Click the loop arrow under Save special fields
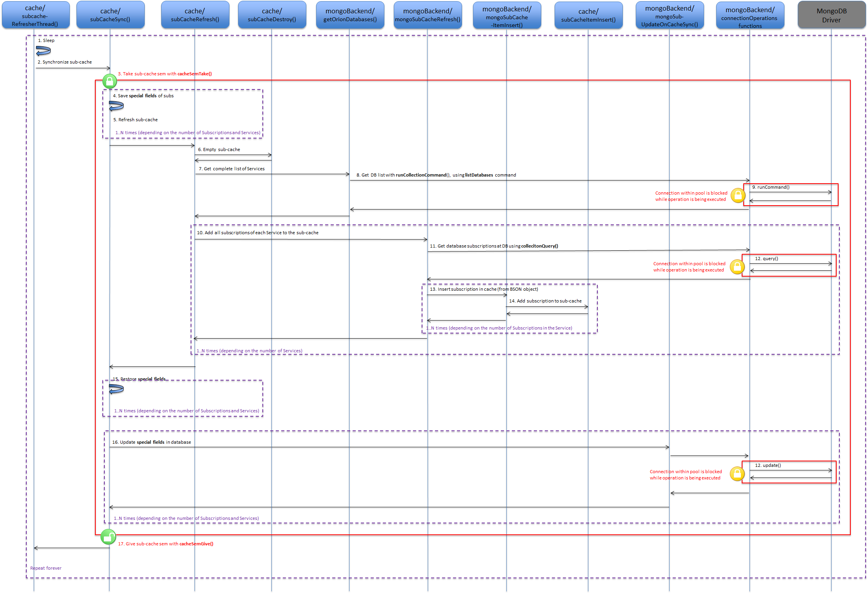 pos(116,106)
